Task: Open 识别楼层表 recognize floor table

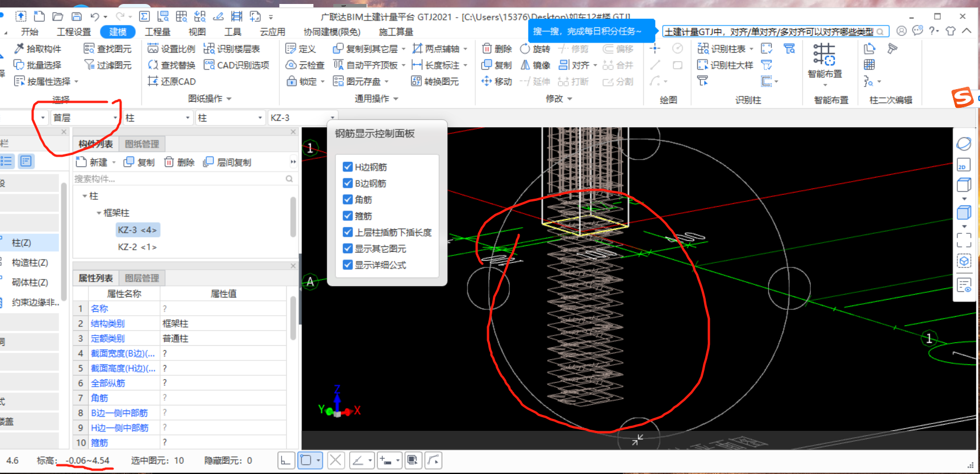Action: 232,49
